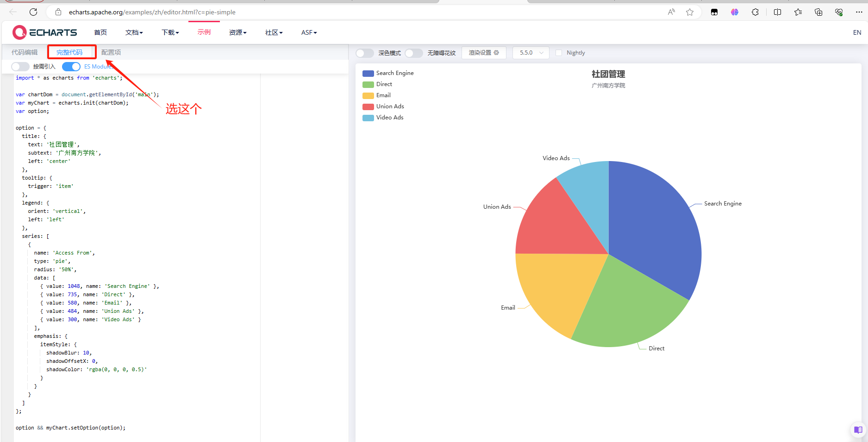Open the ASF dropdown menu
The width and height of the screenshot is (868, 442).
tap(308, 32)
